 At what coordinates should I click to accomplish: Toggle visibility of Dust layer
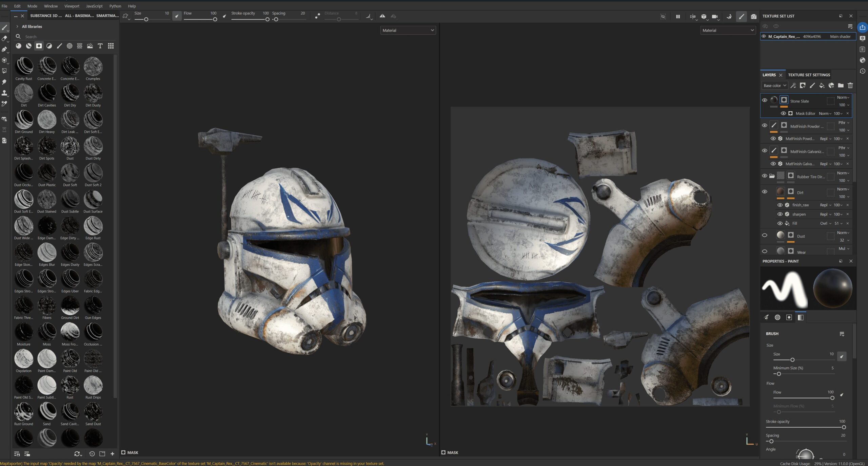(x=764, y=235)
